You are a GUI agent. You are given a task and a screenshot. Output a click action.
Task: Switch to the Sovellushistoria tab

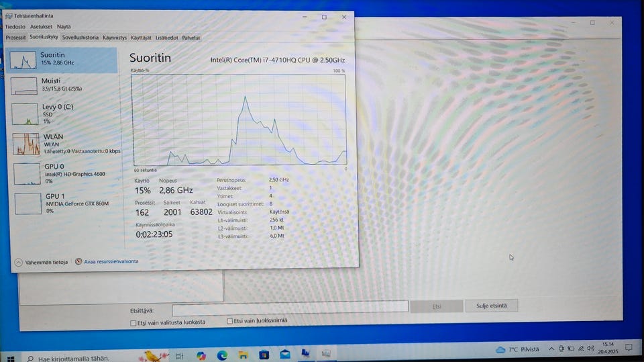[80, 38]
